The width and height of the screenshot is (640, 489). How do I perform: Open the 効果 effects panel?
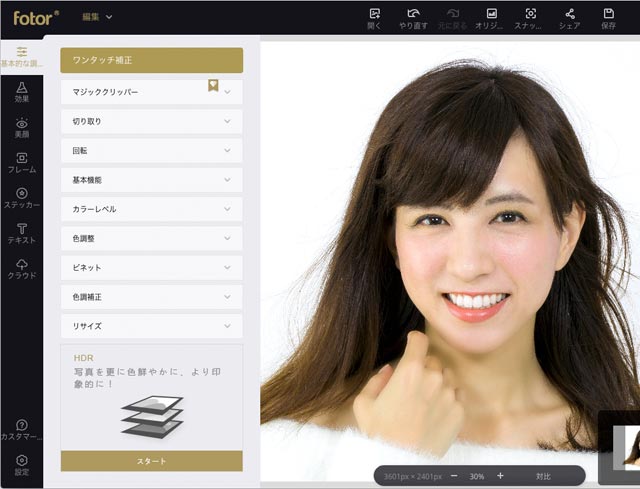(x=22, y=92)
